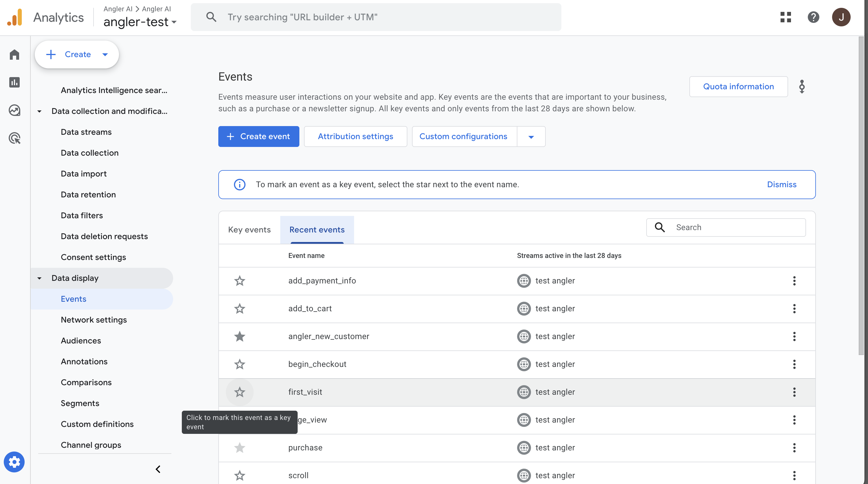The width and height of the screenshot is (868, 484).
Task: Click globe stream icon in add_payment_info row
Action: 524,281
